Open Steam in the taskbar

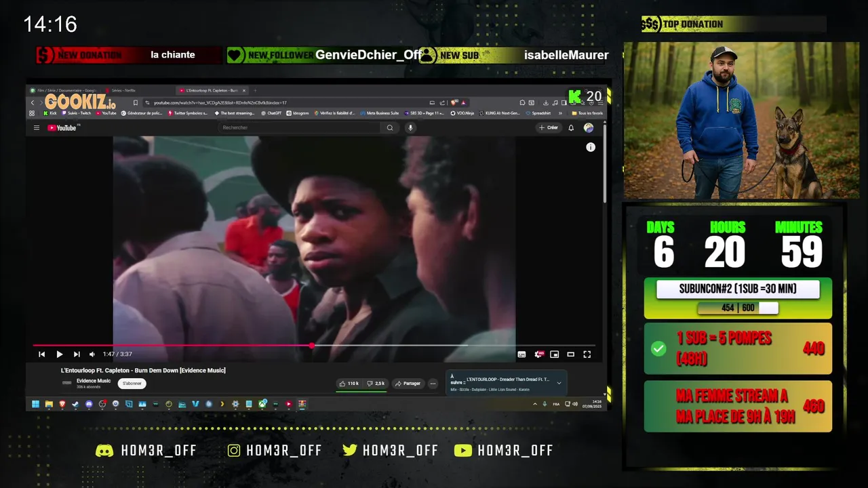75,404
